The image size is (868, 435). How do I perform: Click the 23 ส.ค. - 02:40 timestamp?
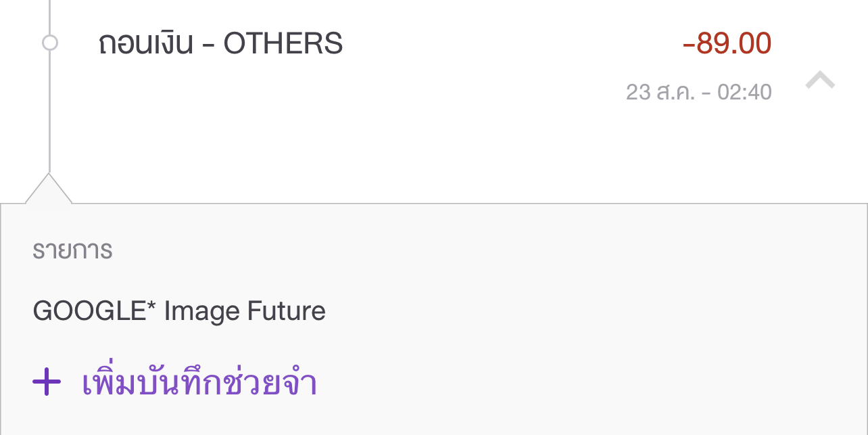point(699,92)
